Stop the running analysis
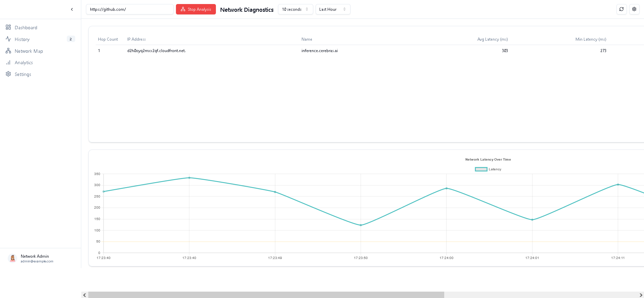This screenshot has height=298, width=644. click(196, 9)
